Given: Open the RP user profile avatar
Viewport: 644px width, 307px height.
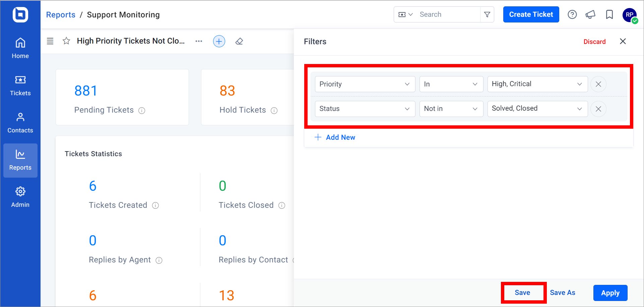Looking at the screenshot, I should click(630, 15).
